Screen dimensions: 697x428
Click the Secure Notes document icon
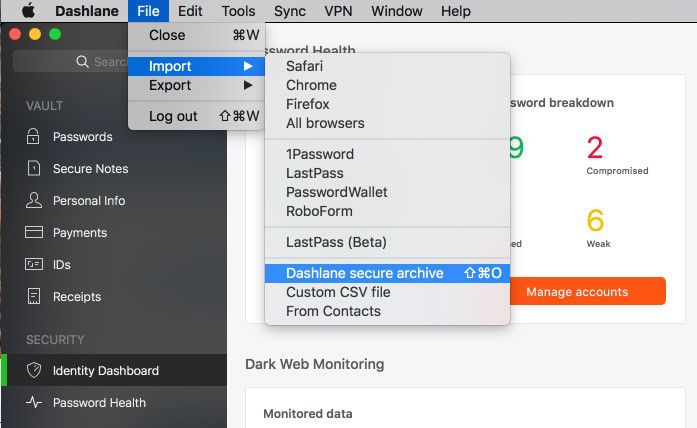tap(34, 168)
